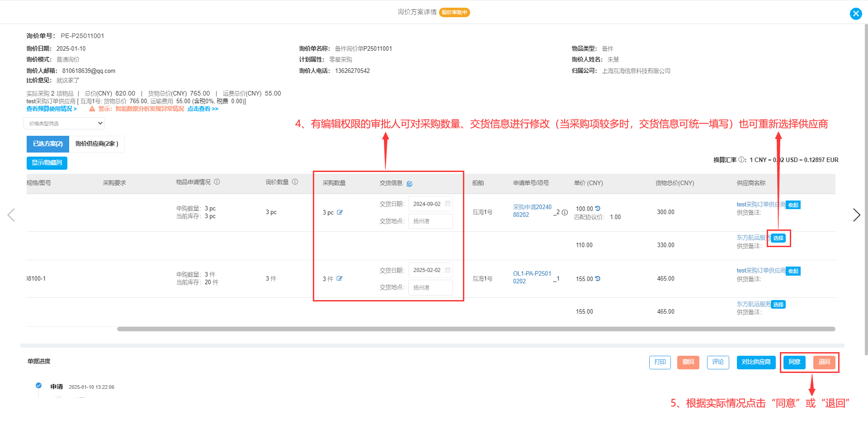This screenshot has height=425, width=868.
Task: Click price history icon beside 155.00
Action: point(598,279)
